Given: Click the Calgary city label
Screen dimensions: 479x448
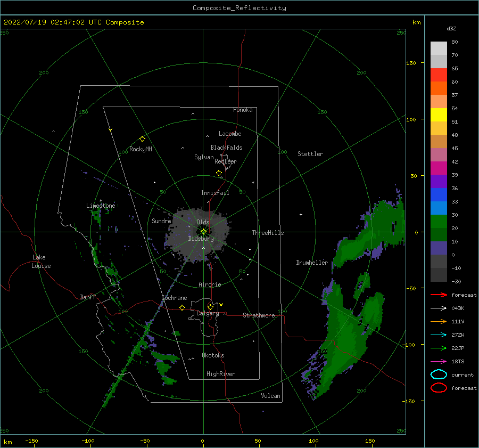Looking at the screenshot, I should tap(208, 313).
